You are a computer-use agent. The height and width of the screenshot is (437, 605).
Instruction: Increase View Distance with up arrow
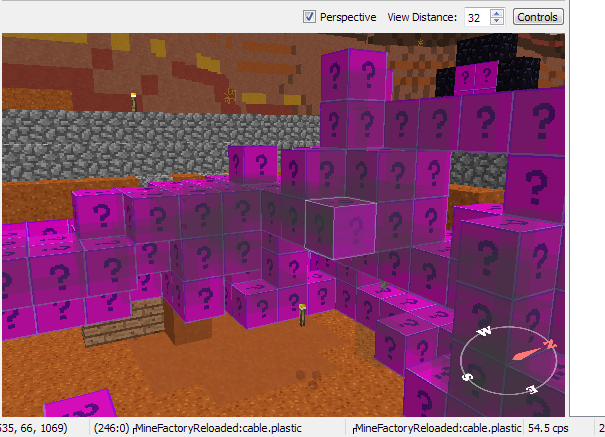[x=497, y=13]
